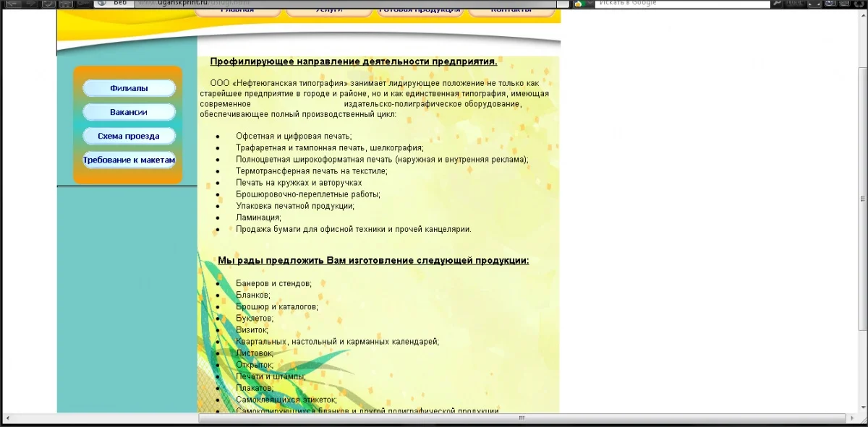Click list item Самоклеящихся этикеток
This screenshot has width=868, height=427.
click(286, 400)
